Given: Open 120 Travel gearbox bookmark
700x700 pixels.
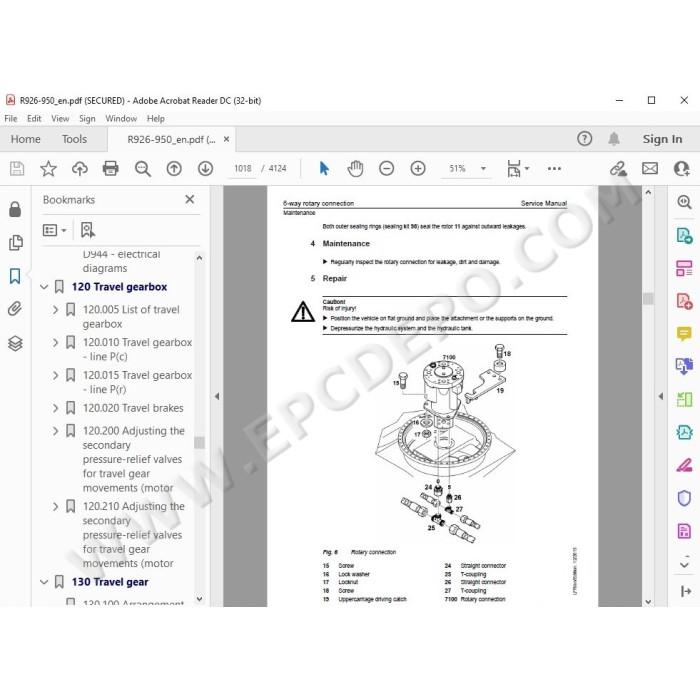Looking at the screenshot, I should (119, 287).
